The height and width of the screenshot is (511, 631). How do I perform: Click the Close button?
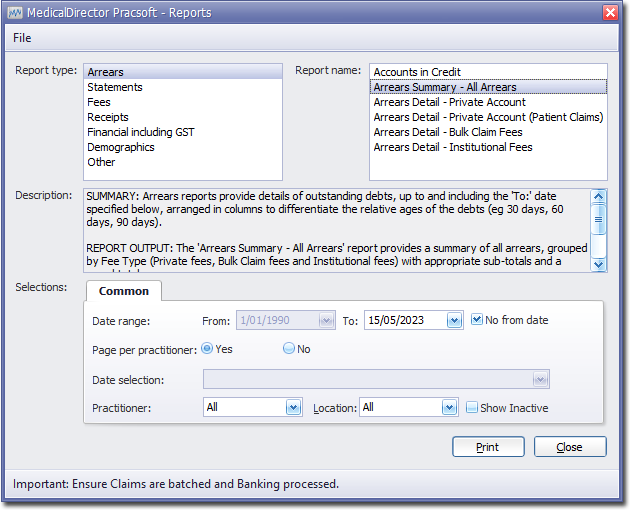click(x=570, y=447)
